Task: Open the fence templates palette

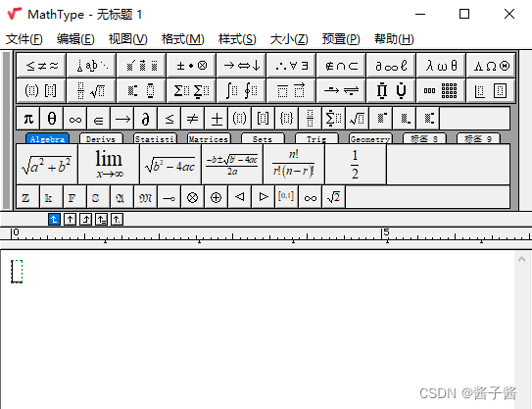Action: [41, 90]
